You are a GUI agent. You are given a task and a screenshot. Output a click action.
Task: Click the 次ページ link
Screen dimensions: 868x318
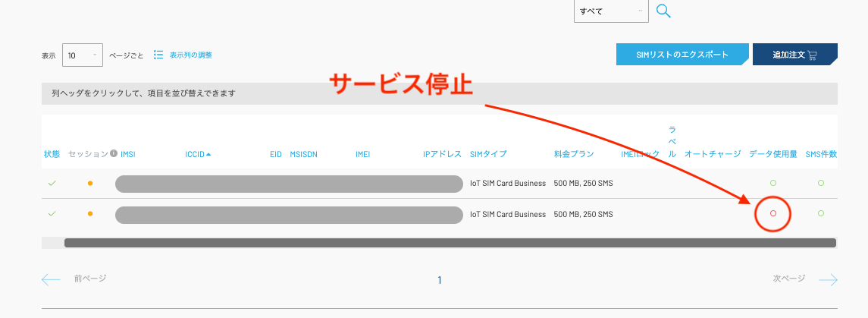(789, 279)
